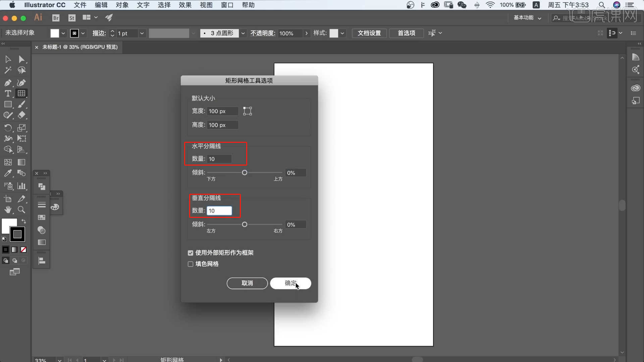
Task: Select the Rectangular Grid tool
Action: [21, 94]
